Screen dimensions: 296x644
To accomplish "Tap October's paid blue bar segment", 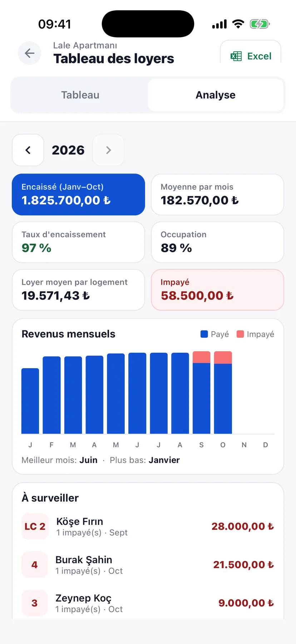I will pyautogui.click(x=223, y=399).
